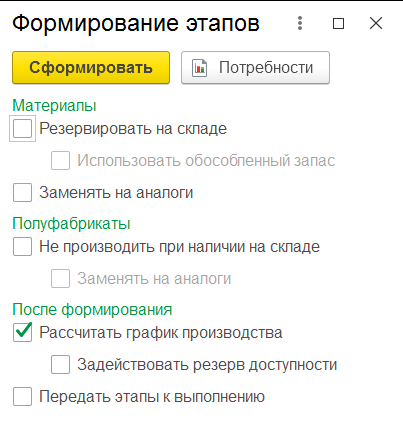Enable Не производить при наличии на складе
Image resolution: width=403 pixels, height=421 pixels.
[x=22, y=246]
